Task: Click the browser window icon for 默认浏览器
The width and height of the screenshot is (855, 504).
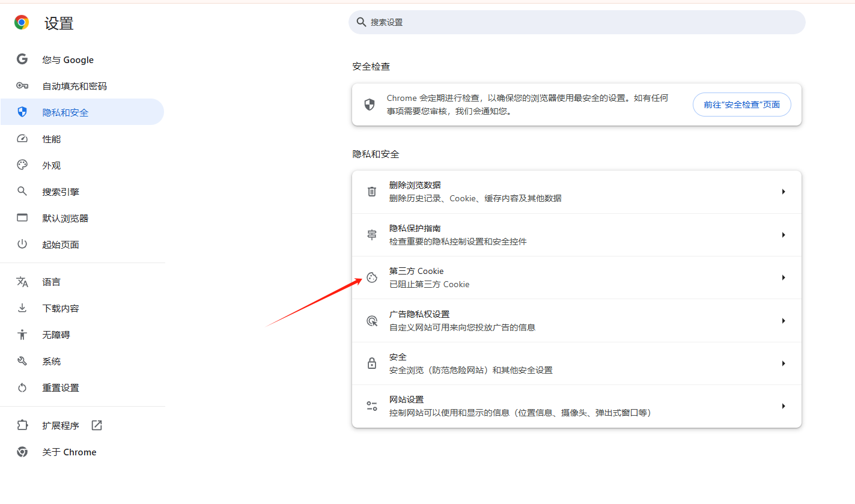Action: click(22, 218)
